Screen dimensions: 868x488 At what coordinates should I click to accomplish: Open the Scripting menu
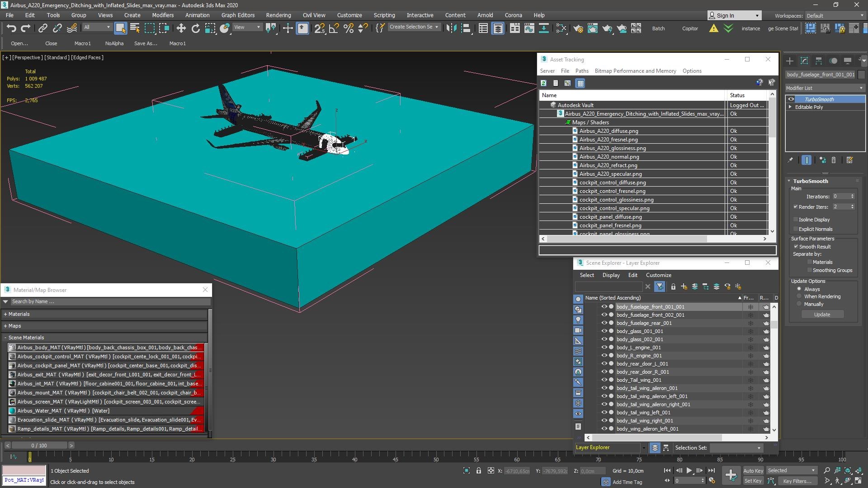384,15
